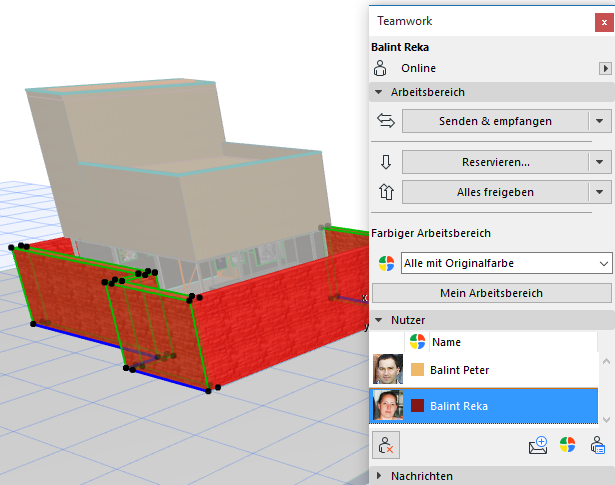Close the Teamwork panel
The image size is (615, 485).
pos(604,22)
